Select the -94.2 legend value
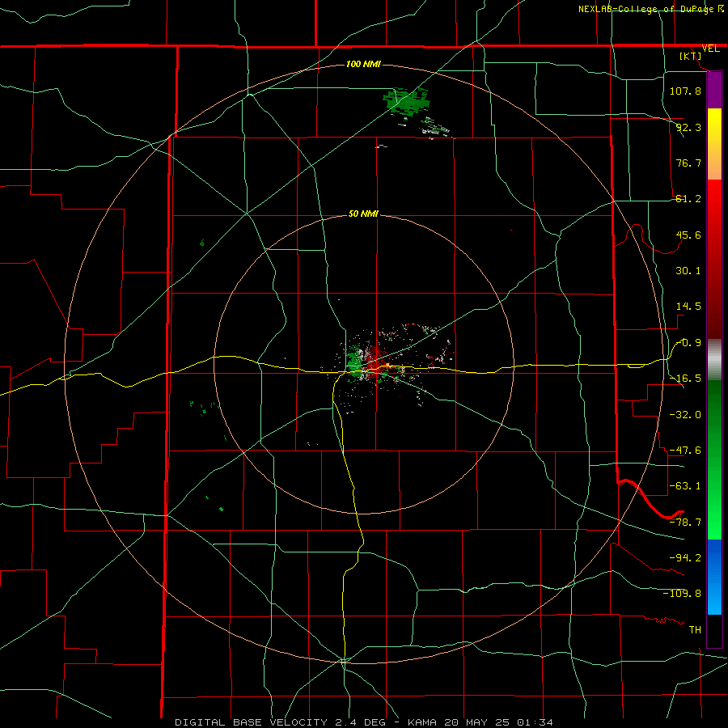728x728 pixels. (x=685, y=557)
